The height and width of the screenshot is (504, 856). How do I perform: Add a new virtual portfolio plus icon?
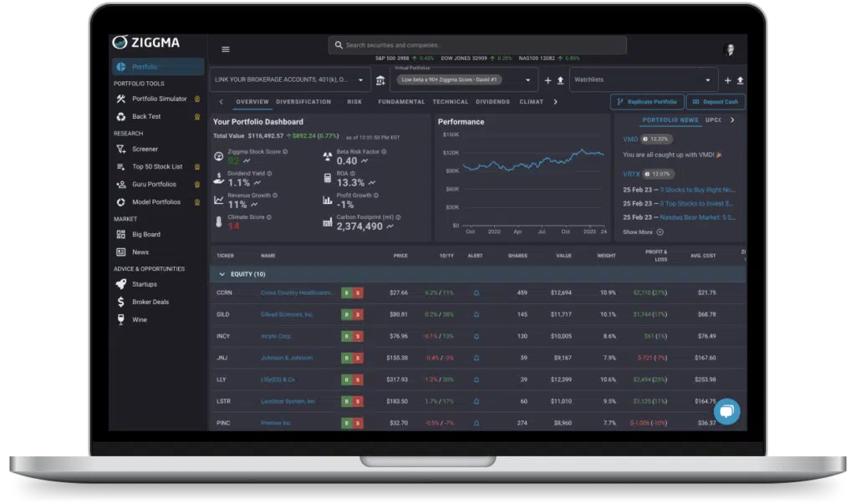click(x=548, y=80)
